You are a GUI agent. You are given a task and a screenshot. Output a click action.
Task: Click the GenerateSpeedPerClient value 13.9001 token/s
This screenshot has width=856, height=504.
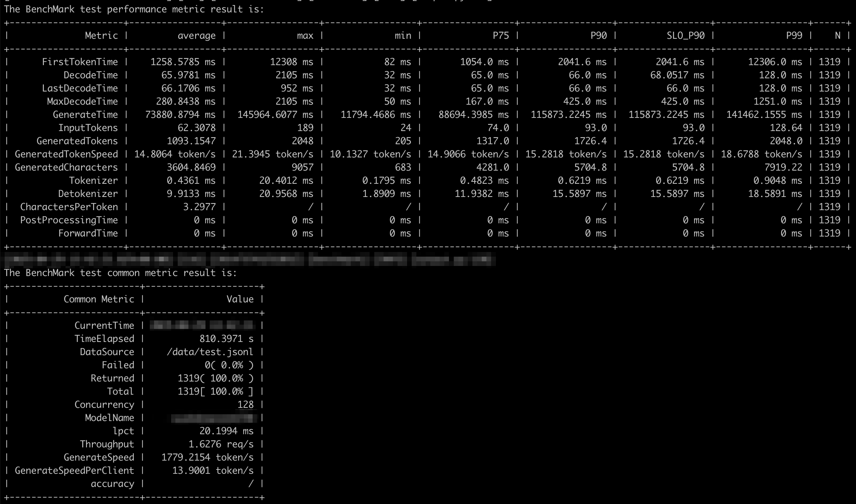(x=213, y=471)
